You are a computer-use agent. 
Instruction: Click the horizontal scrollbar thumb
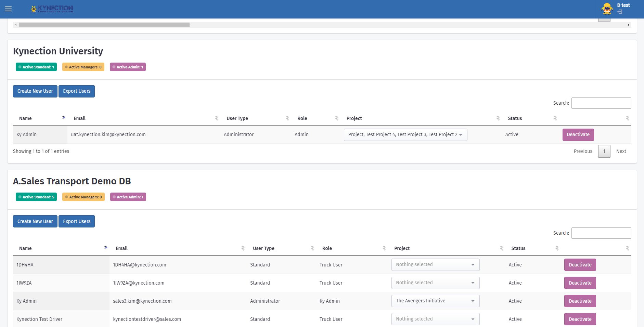(x=104, y=25)
